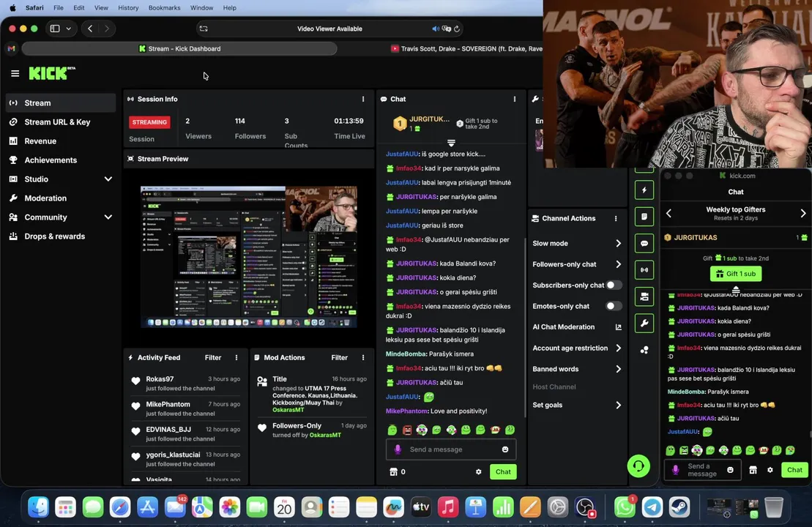Open Stream URL & Key page
The height and width of the screenshot is (527, 812).
pos(57,122)
